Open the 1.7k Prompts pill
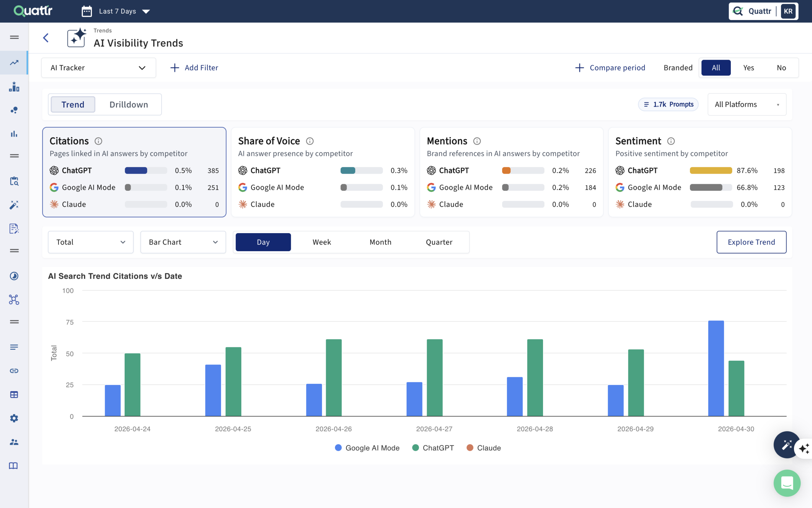This screenshot has width=812, height=508. tap(668, 104)
